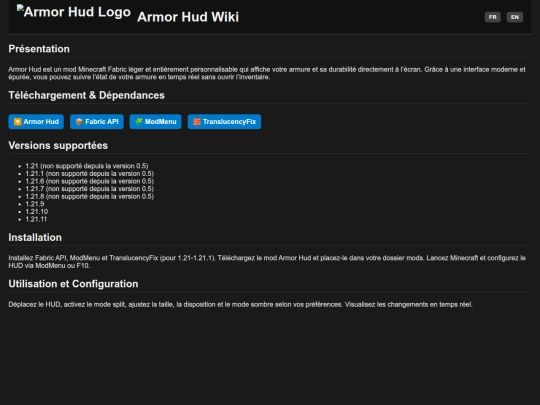
Task: Click the 1.21.9 version list entry
Action: tap(35, 204)
